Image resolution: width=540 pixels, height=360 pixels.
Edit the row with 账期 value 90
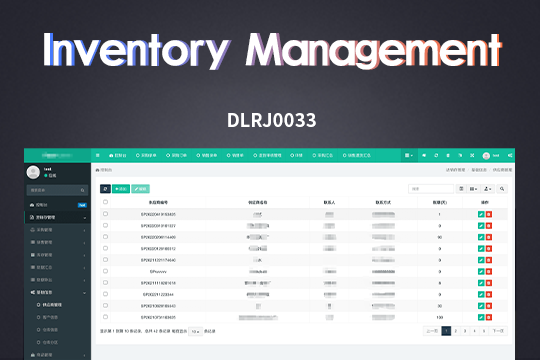(x=481, y=237)
